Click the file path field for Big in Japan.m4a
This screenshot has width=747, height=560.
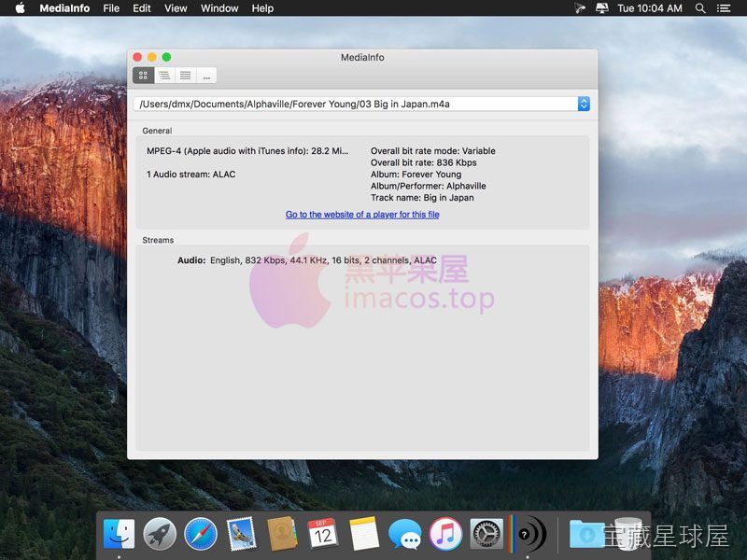[x=356, y=104]
